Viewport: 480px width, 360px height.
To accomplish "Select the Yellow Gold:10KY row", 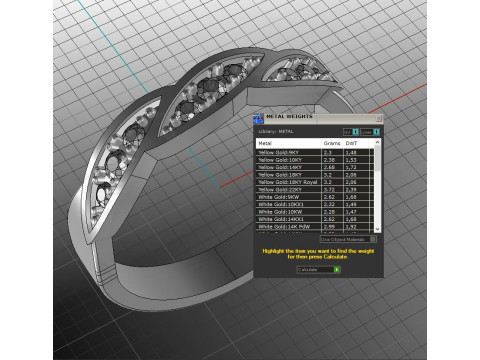I will tap(315, 160).
